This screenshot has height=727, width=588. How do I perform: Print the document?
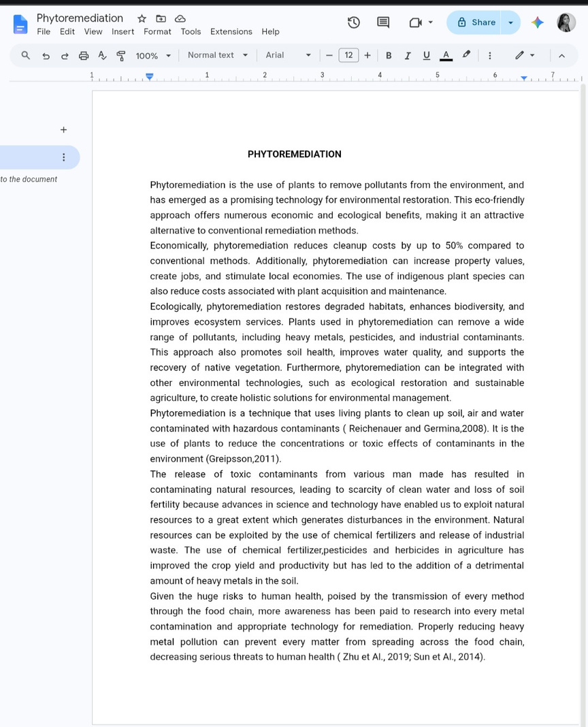[x=84, y=56]
